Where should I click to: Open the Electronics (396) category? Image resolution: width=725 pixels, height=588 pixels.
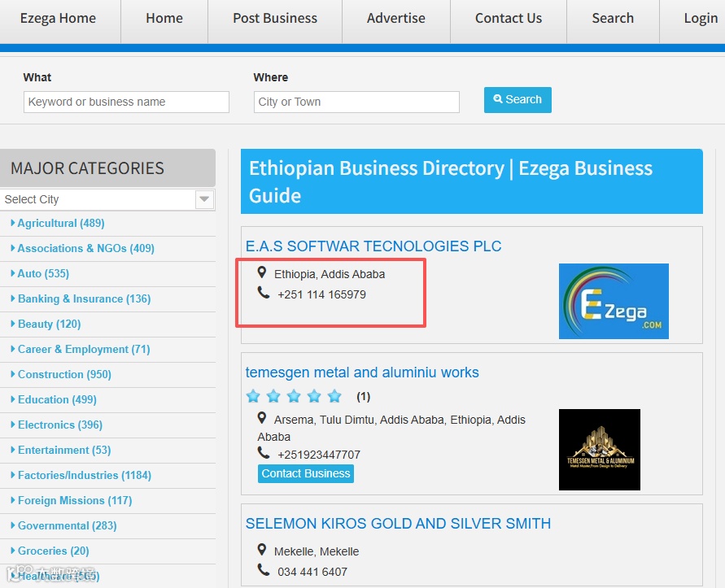(59, 425)
